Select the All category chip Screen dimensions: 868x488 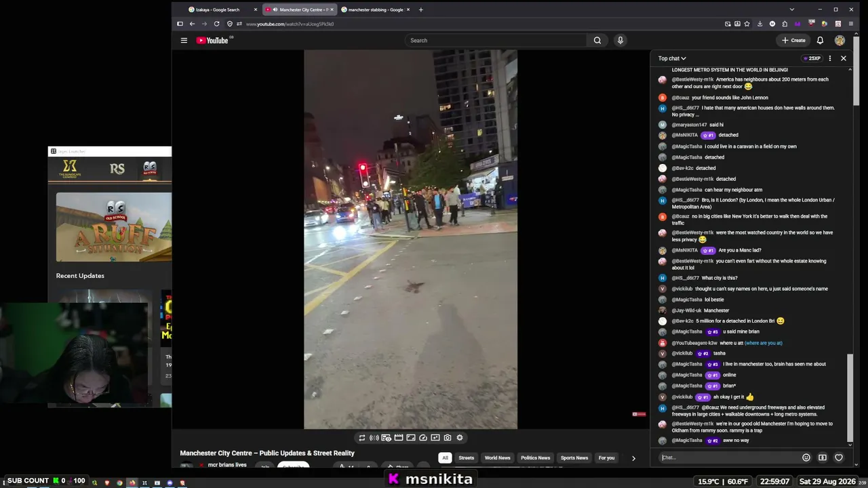(x=445, y=458)
